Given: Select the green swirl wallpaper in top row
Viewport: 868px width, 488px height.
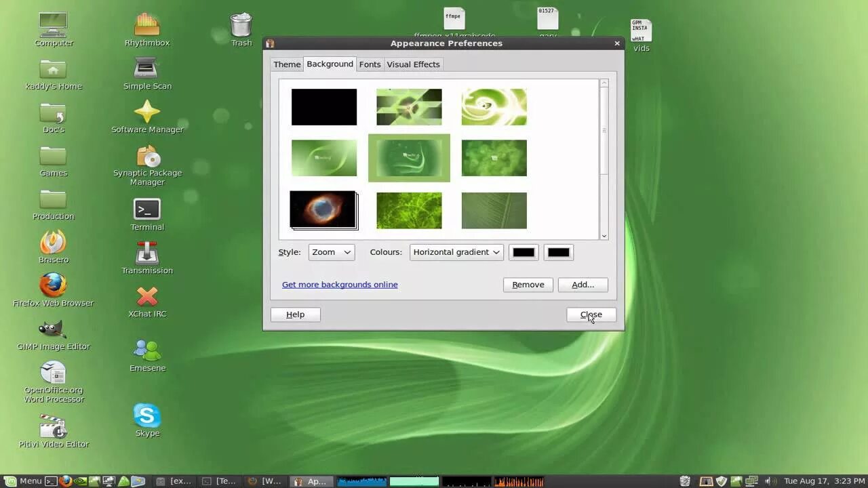Looking at the screenshot, I should 494,107.
